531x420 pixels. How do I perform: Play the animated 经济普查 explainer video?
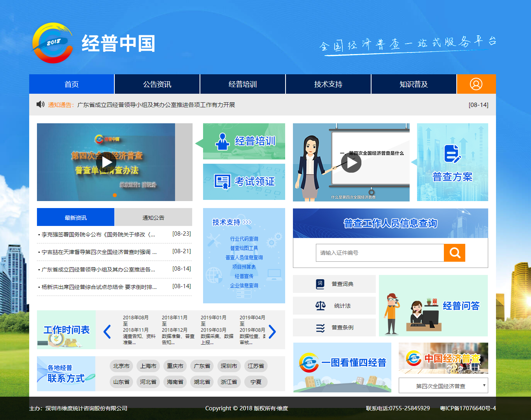351,162
